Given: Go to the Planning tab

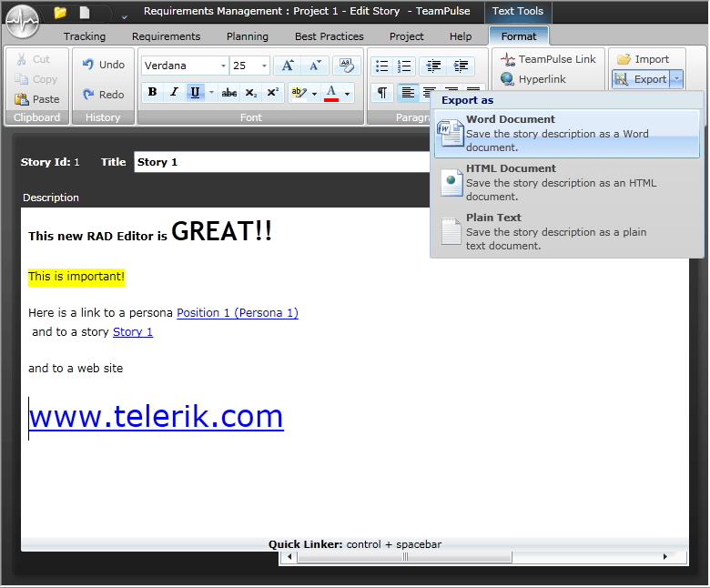Looking at the screenshot, I should coord(248,36).
